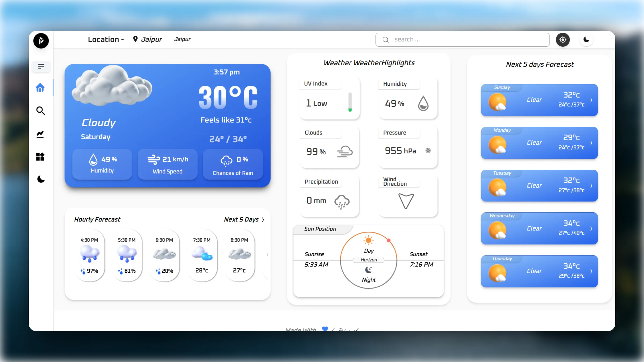Click the wind direction arrow icon
Screen dimensions: 644x362
pyautogui.click(x=406, y=201)
